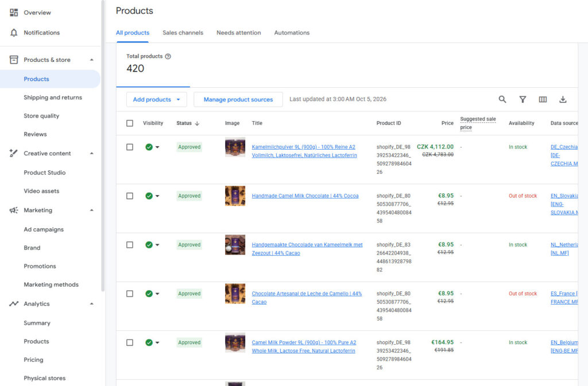
Task: Click visibility checkmark for Handmade Camel Milk Chocolate
Action: click(149, 196)
